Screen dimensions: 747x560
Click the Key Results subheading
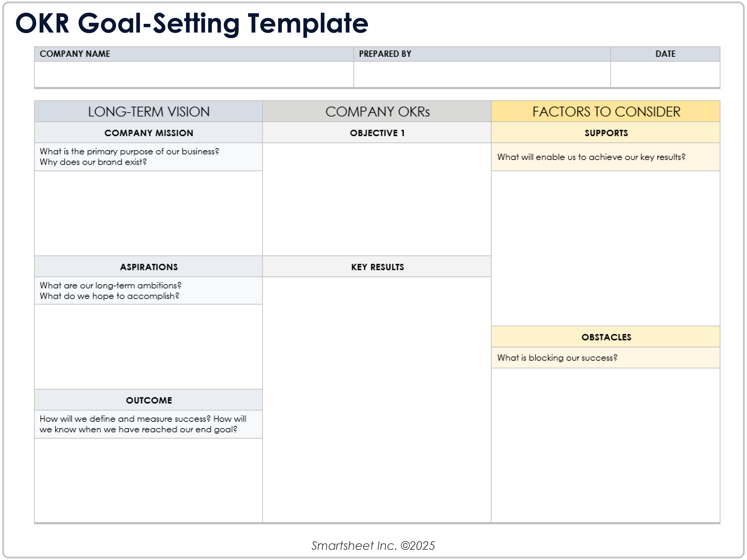[377, 267]
